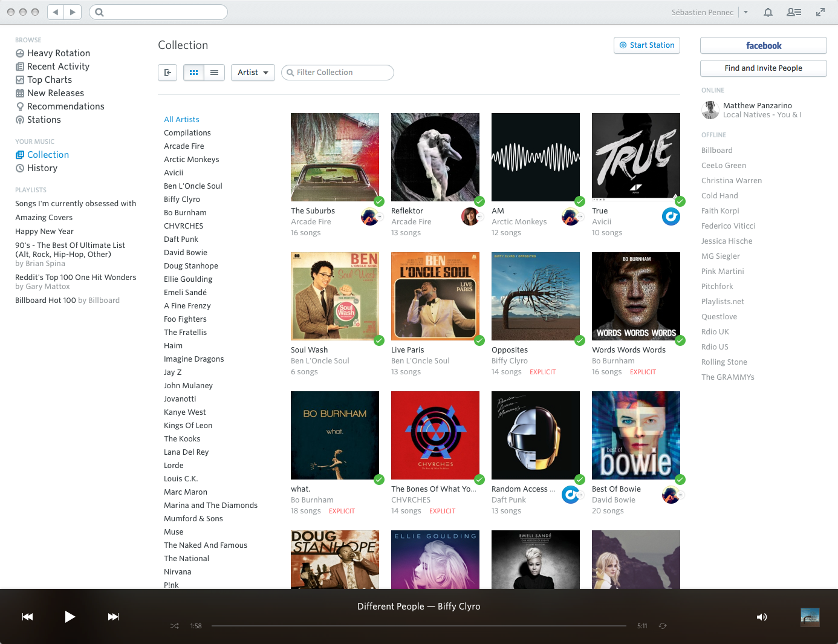838x644 pixels.
Task: Click the user avatar beside Best Of Bowie
Action: pyautogui.click(x=671, y=495)
